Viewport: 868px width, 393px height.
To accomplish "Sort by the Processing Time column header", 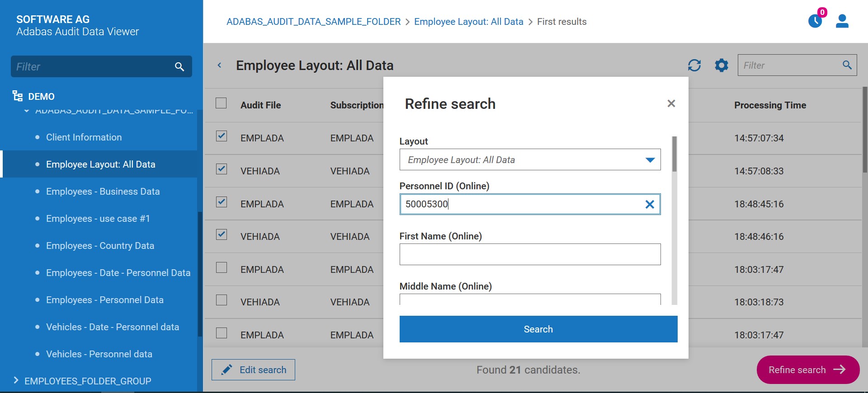I will tap(770, 105).
